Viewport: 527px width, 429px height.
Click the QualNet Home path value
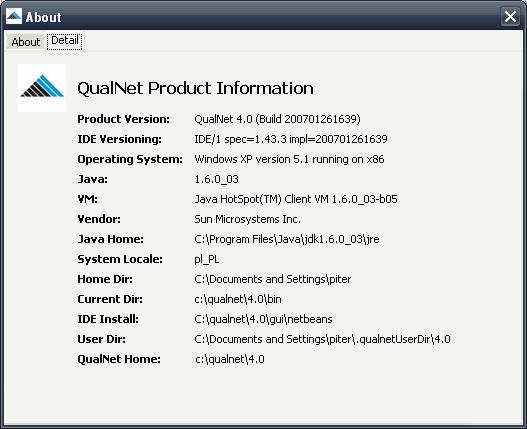pos(230,359)
